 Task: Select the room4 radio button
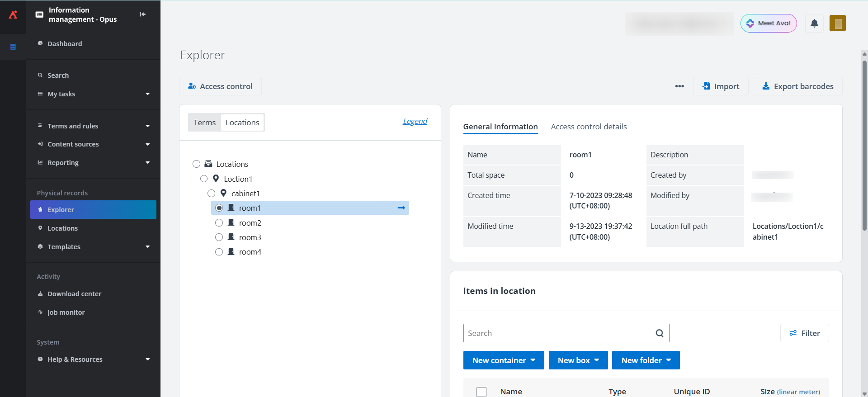pos(219,251)
